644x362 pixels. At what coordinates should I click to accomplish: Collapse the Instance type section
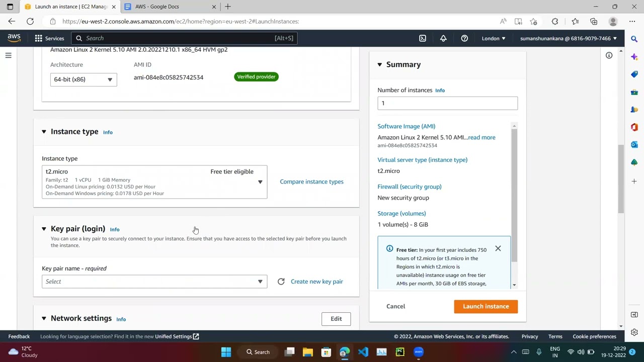[44, 132]
